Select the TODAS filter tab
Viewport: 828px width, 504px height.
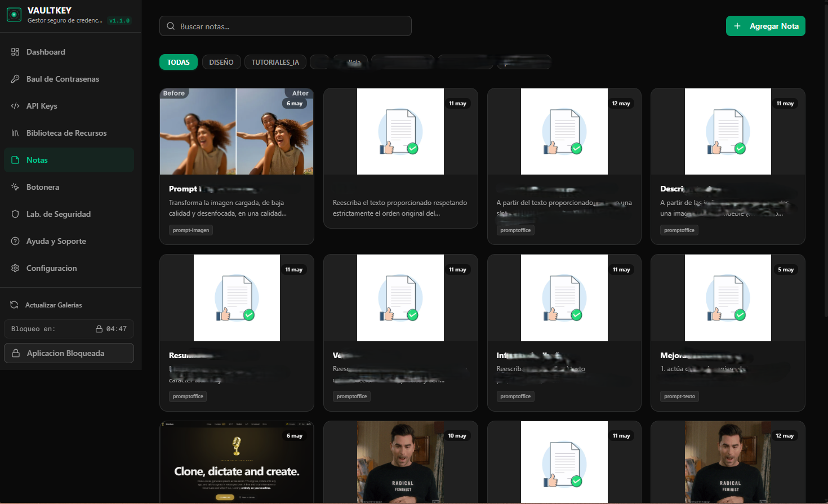click(179, 62)
